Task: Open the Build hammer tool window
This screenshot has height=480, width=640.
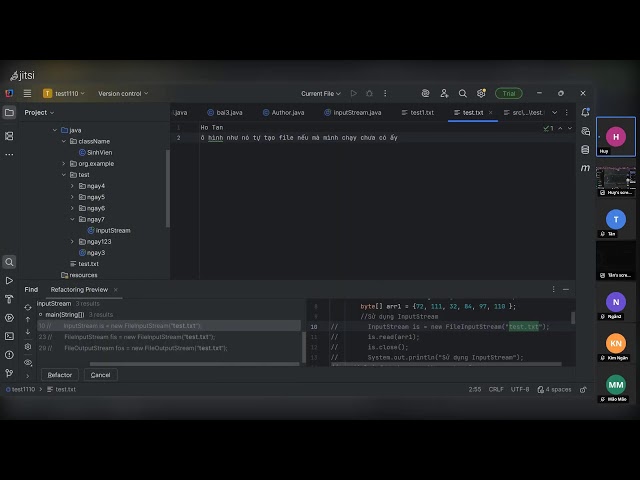Action: pyautogui.click(x=9, y=299)
